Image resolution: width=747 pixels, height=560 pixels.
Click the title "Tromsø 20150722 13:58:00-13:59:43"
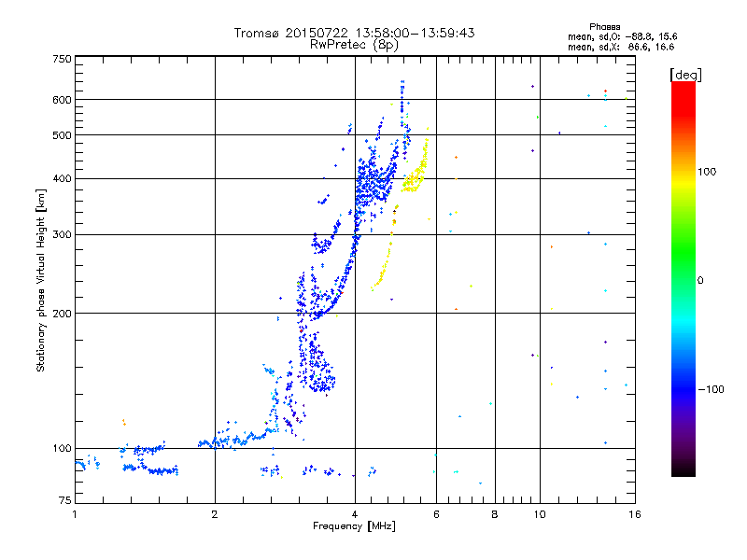(354, 33)
